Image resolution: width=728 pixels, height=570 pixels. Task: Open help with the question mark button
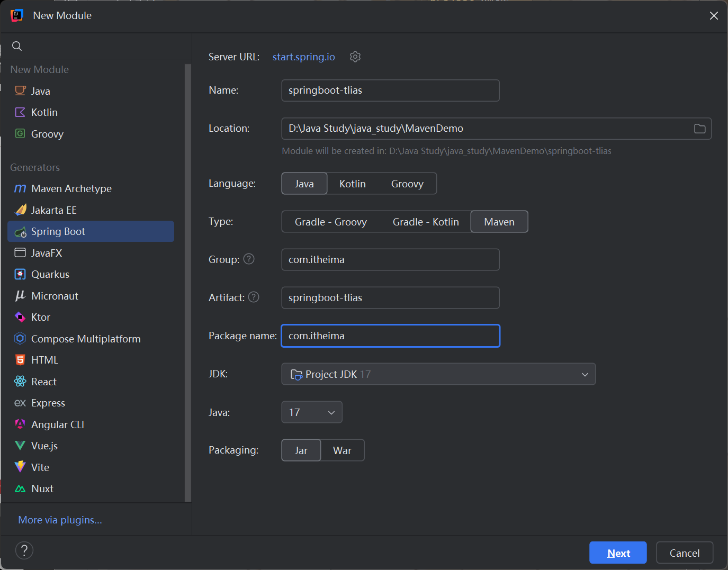[x=24, y=550]
